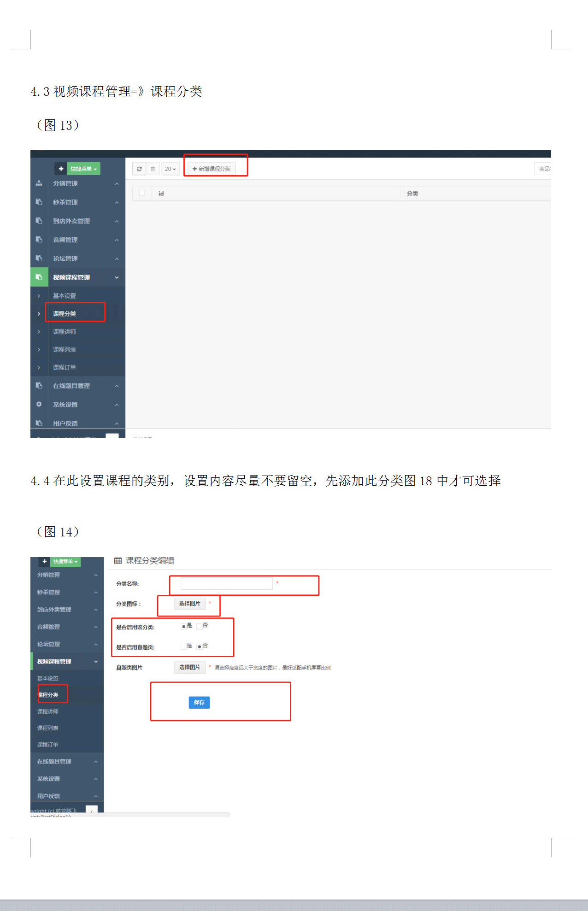
Task: Click the green icon beside 视频课程管理
Action: (x=39, y=277)
